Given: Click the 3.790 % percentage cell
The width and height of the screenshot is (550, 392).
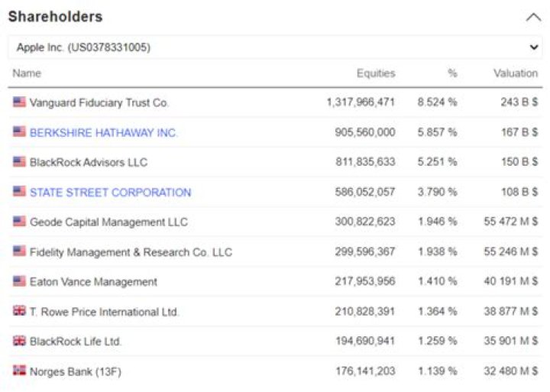Looking at the screenshot, I should [438, 192].
